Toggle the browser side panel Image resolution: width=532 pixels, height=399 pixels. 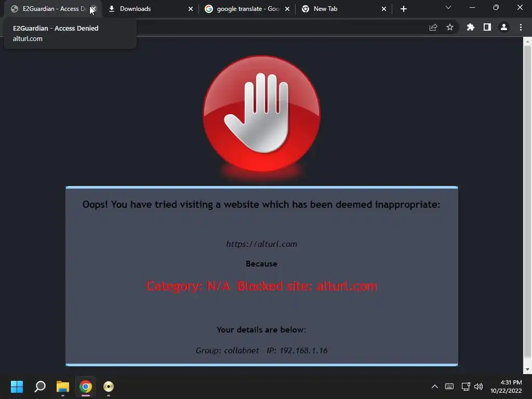tap(487, 27)
